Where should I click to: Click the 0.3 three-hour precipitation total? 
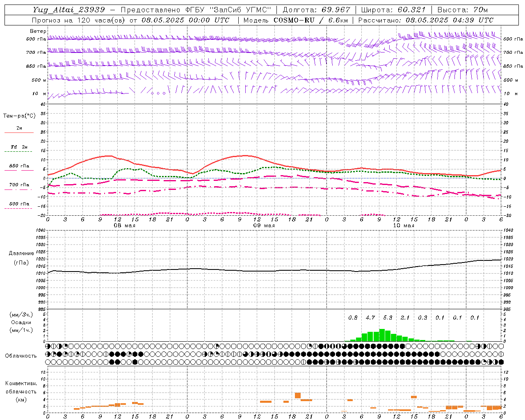(x=422, y=317)
